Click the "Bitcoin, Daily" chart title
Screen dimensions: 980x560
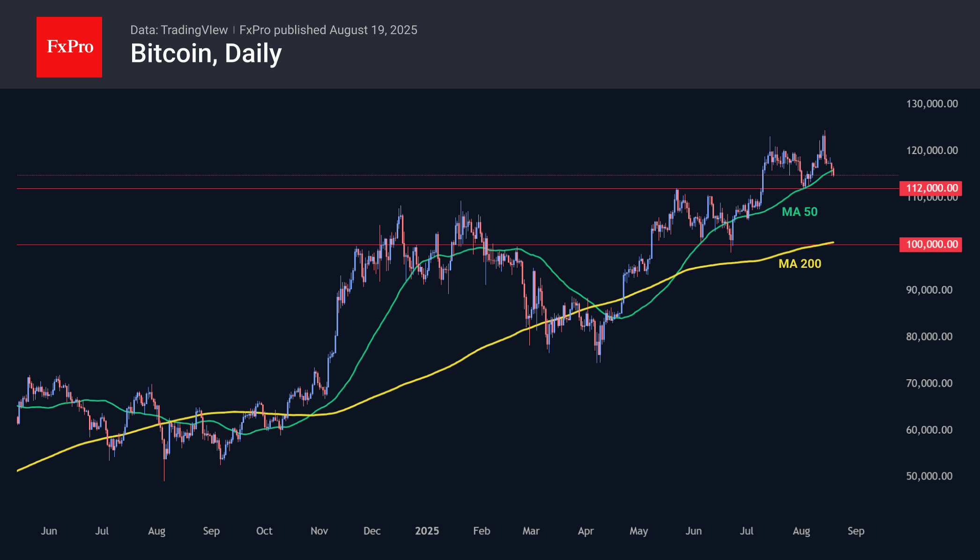tap(206, 53)
